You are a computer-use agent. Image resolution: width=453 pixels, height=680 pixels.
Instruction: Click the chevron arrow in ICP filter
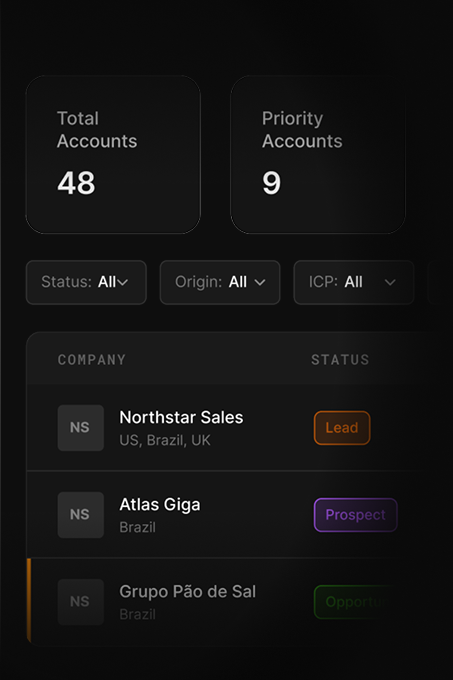click(x=390, y=283)
